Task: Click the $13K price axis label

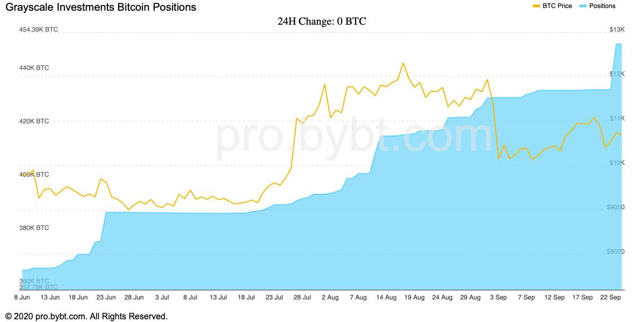Action: click(617, 30)
